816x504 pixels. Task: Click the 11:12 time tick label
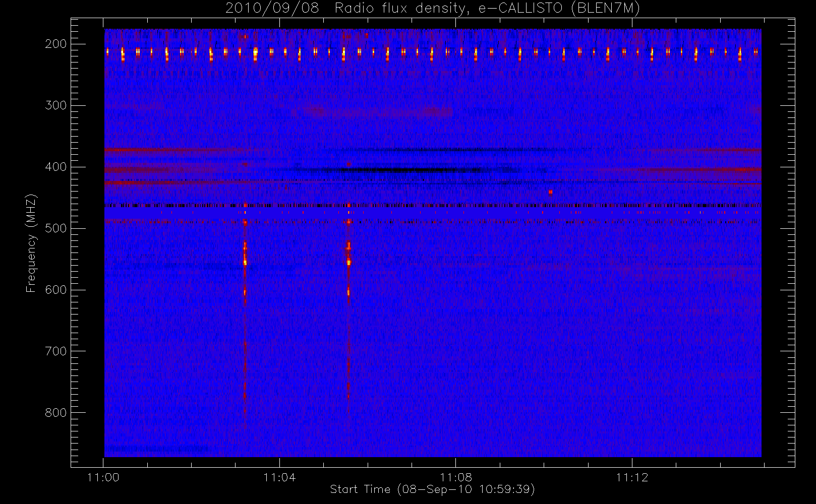tap(632, 477)
